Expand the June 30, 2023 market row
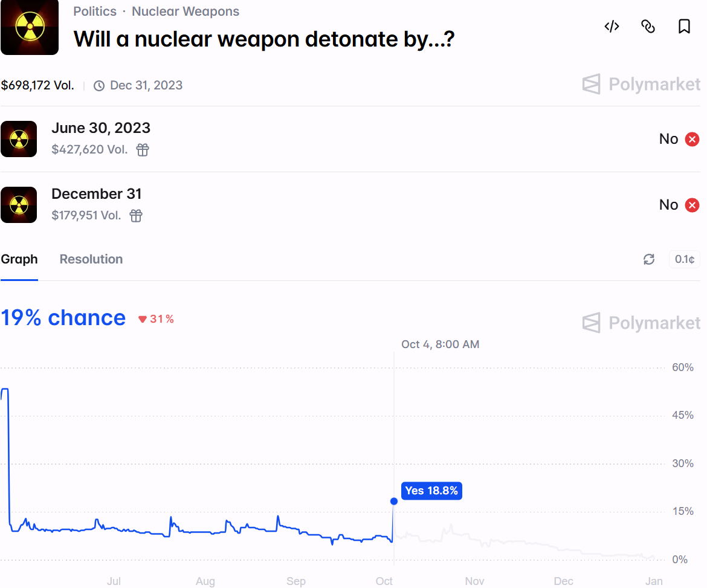707x588 pixels. pos(101,128)
